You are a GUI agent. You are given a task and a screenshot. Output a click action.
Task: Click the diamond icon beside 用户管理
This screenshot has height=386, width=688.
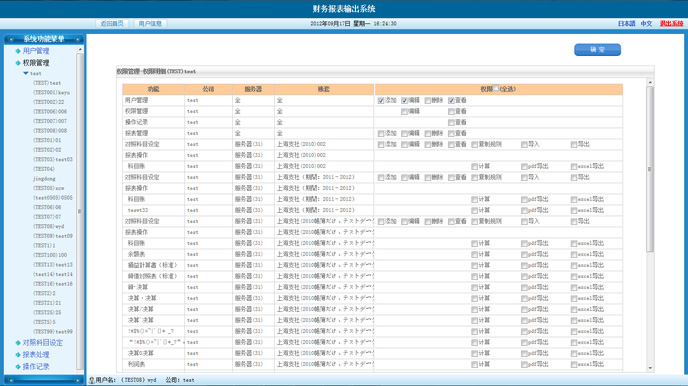click(x=18, y=51)
